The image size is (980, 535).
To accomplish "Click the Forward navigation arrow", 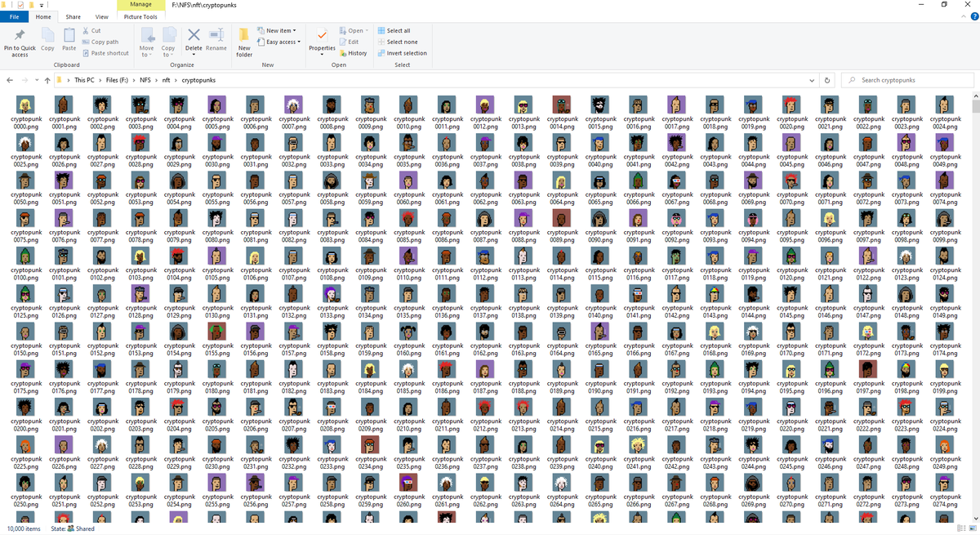I will point(24,80).
